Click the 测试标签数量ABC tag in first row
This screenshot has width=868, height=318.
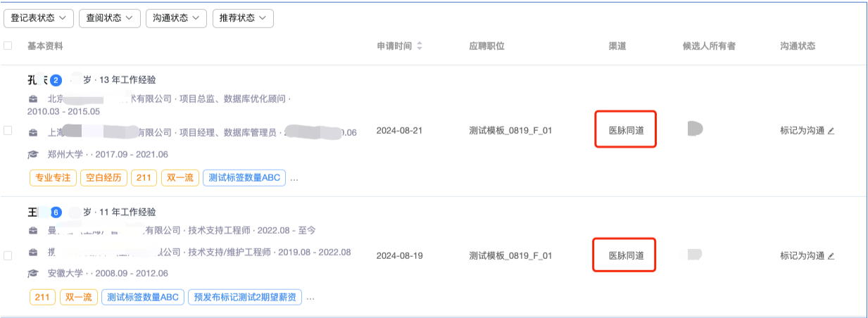pyautogui.click(x=244, y=178)
